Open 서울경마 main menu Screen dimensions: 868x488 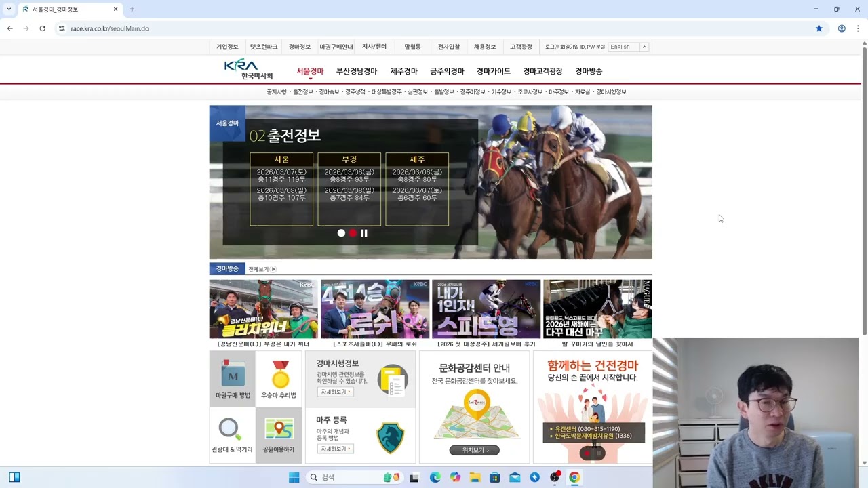pyautogui.click(x=310, y=71)
